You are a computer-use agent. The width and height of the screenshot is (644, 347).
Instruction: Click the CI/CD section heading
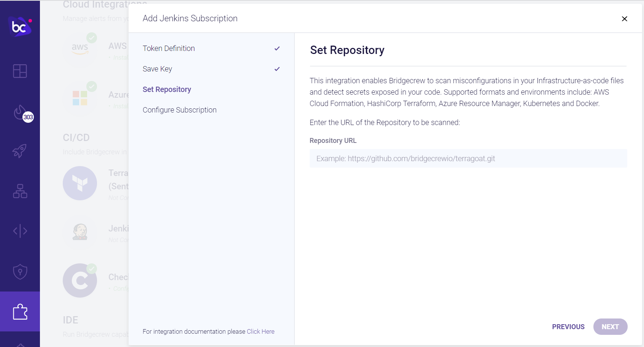[x=76, y=138]
